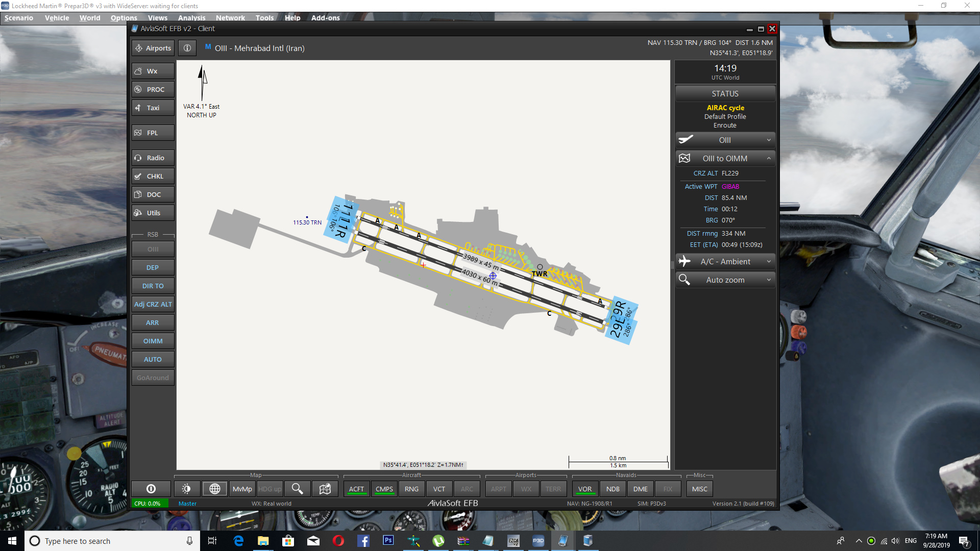The image size is (980, 551).
Task: Click the power/standby icon button
Action: [151, 489]
